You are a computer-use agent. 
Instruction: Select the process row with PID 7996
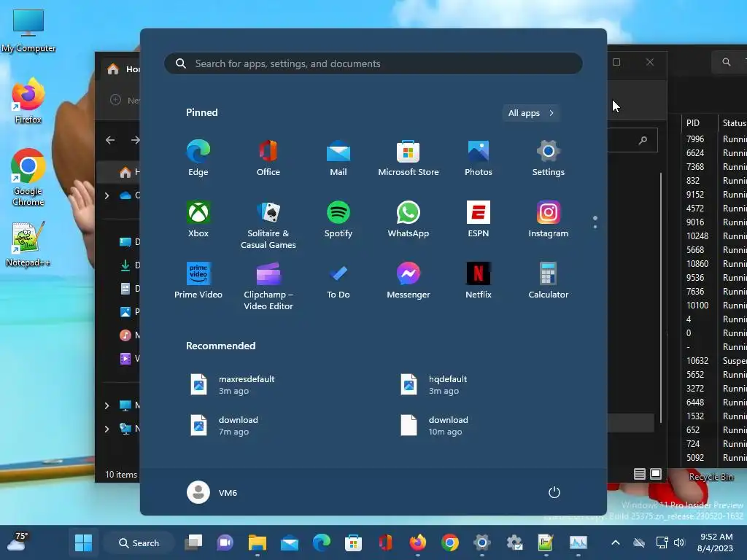click(x=715, y=139)
